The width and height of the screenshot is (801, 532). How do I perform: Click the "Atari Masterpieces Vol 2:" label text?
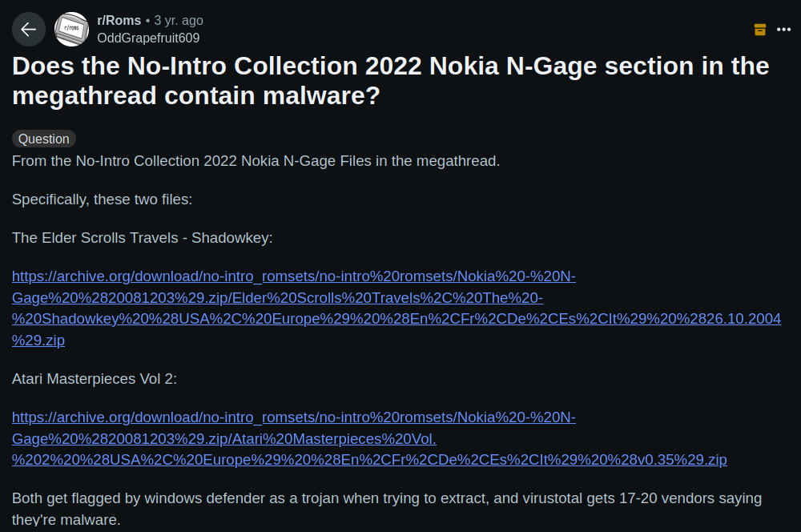point(95,379)
